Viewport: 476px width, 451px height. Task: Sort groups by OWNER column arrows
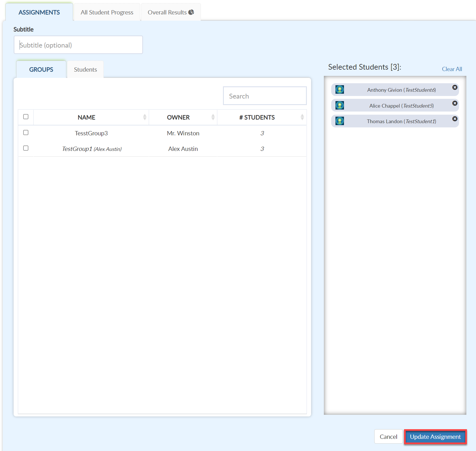(213, 117)
